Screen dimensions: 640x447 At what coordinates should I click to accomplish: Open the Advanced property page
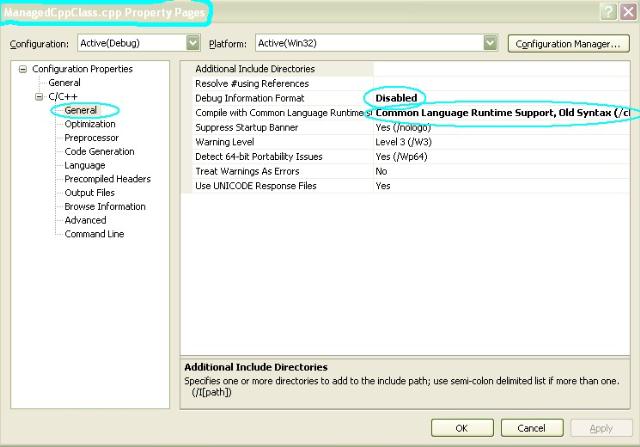coord(85,220)
